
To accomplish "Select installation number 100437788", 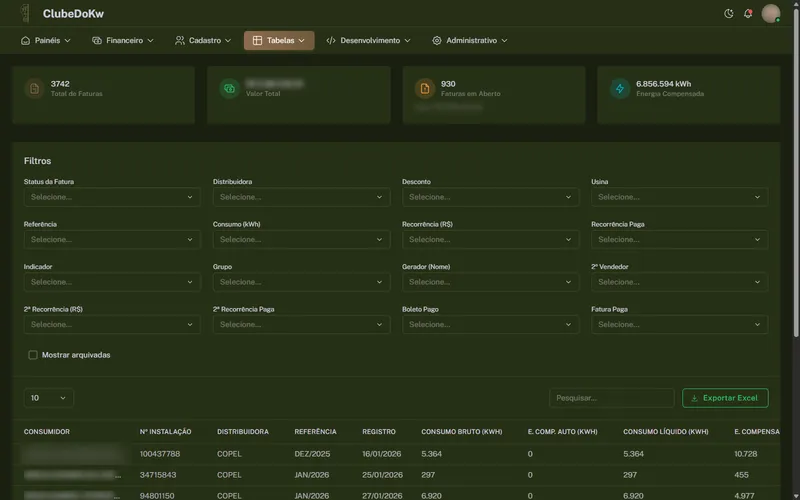I will [160, 454].
